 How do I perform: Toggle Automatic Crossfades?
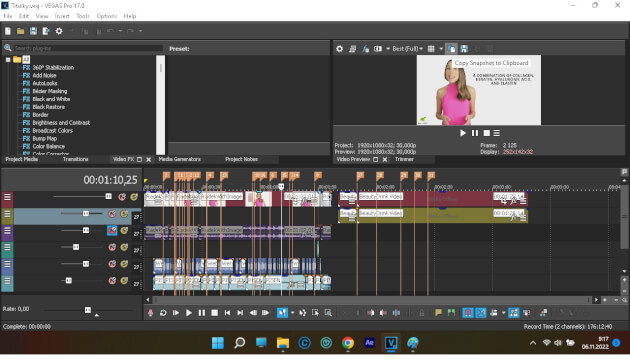[481, 313]
